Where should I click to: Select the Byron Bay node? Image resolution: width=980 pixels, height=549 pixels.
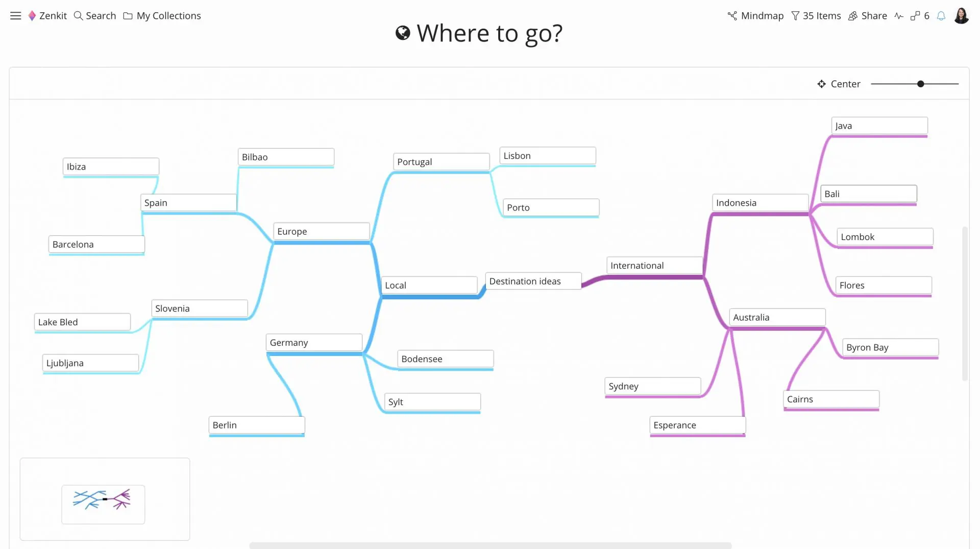coord(890,348)
